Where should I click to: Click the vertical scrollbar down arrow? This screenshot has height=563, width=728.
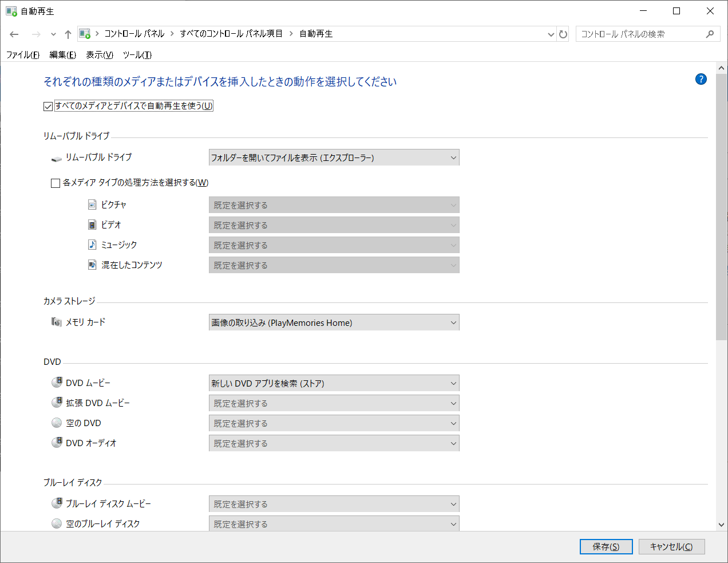[x=721, y=525]
